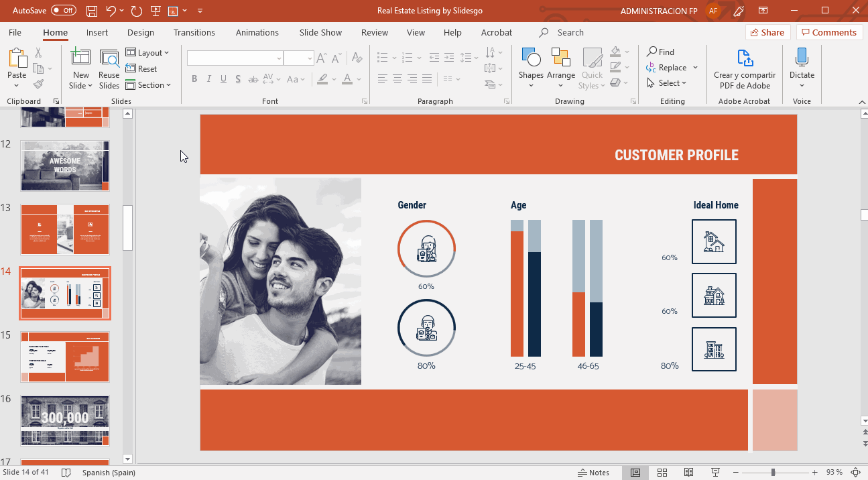Open Reading View from status bar
Screen dimensions: 868x480
click(688, 473)
